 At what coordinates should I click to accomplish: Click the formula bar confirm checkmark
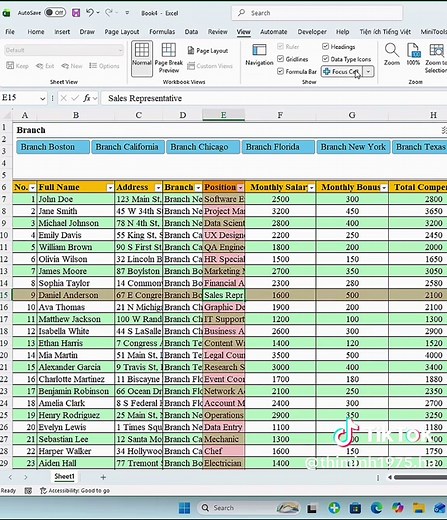click(75, 98)
